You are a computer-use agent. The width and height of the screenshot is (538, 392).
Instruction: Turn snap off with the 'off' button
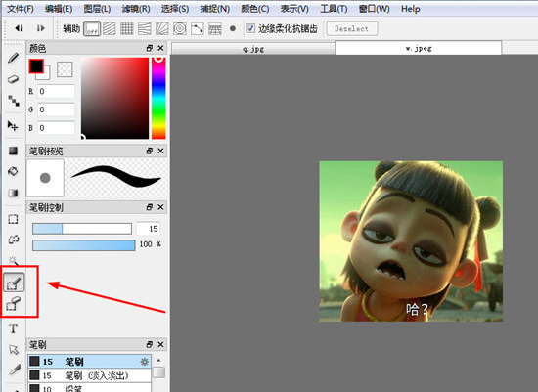(x=92, y=28)
